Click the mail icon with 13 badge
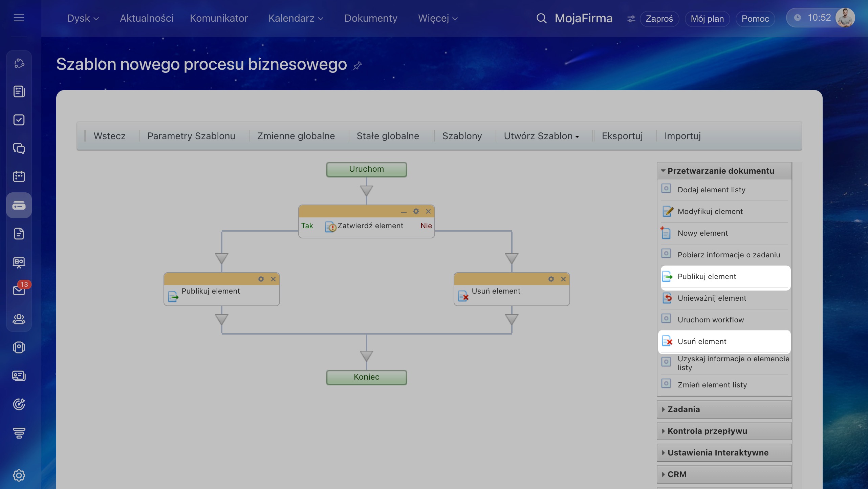The image size is (868, 489). (x=19, y=290)
